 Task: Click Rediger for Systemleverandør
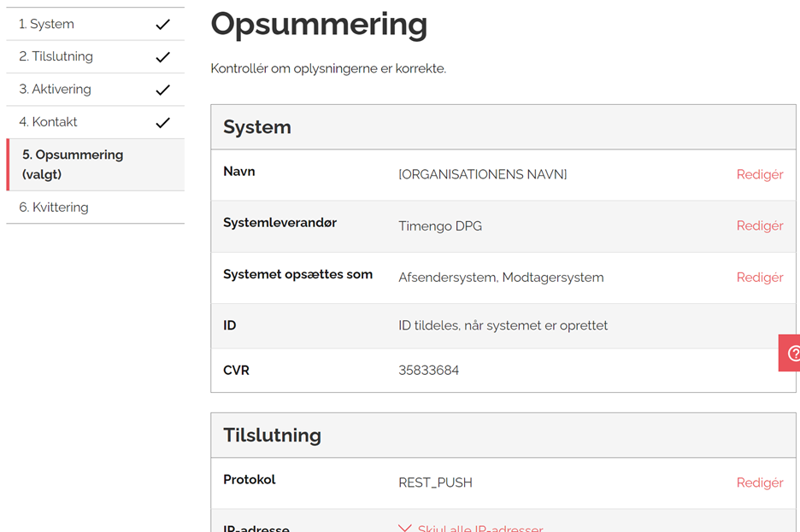(759, 225)
